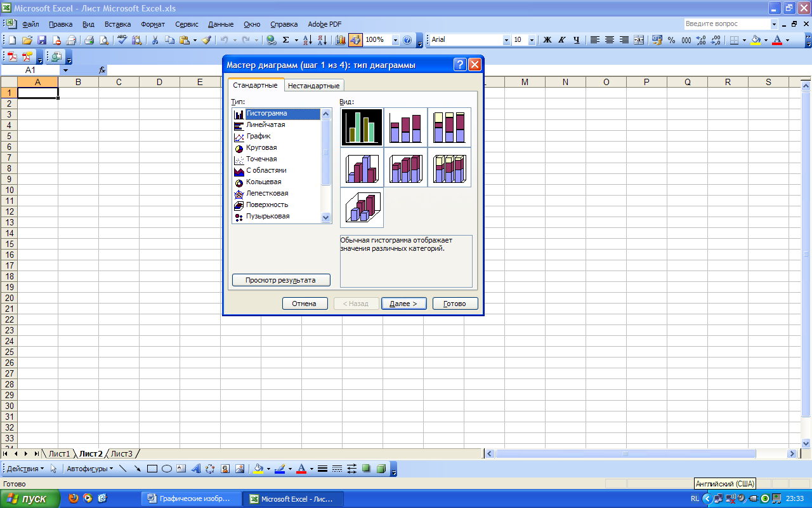Open the Данные menu
Viewport: 812px width, 508px height.
pos(221,24)
